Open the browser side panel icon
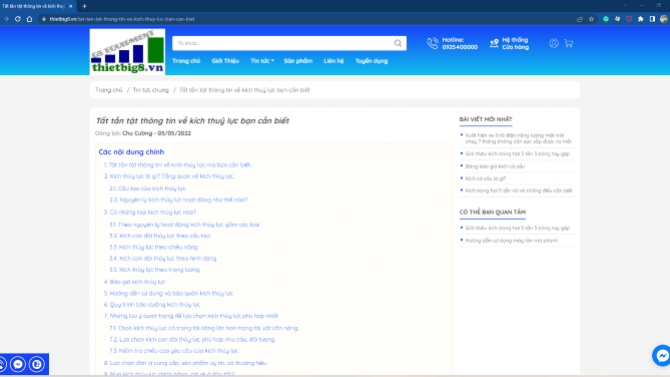Viewport: 670px width, 377px height. coord(652,19)
